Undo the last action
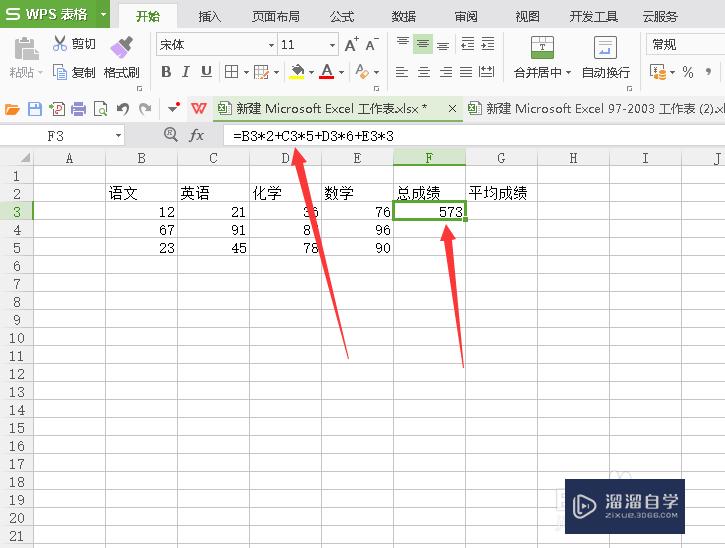Viewport: 725px width, 548px height. (x=123, y=109)
